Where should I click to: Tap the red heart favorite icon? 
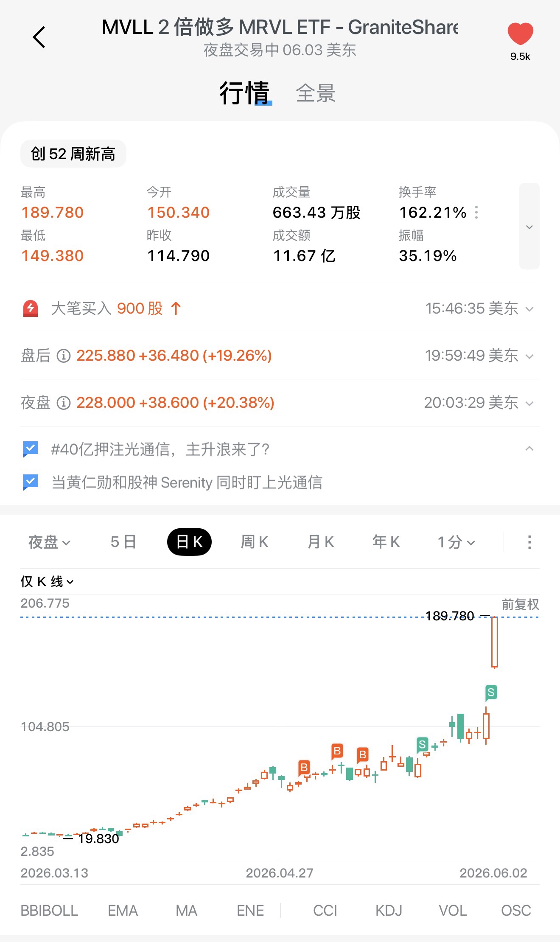520,34
